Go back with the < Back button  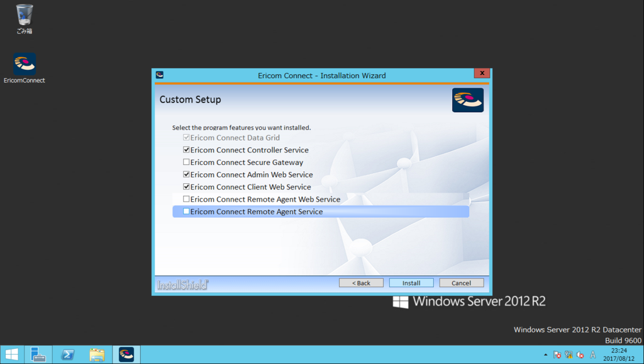361,283
